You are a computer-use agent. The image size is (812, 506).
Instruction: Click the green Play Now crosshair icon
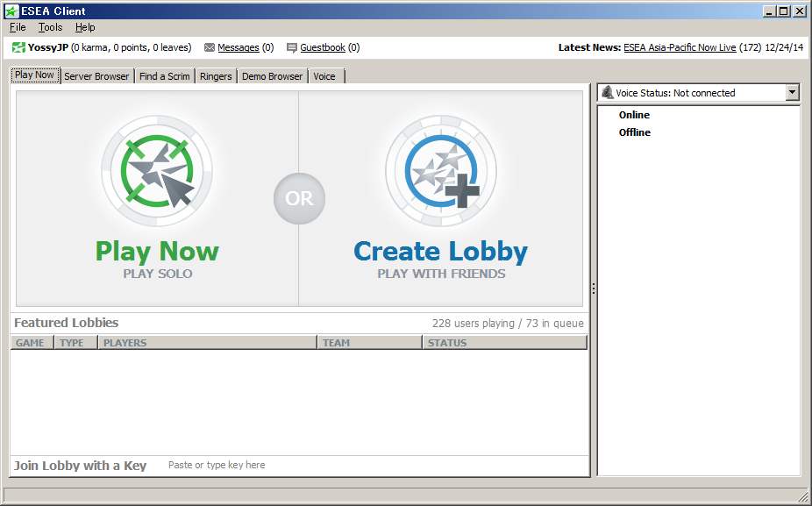(157, 170)
